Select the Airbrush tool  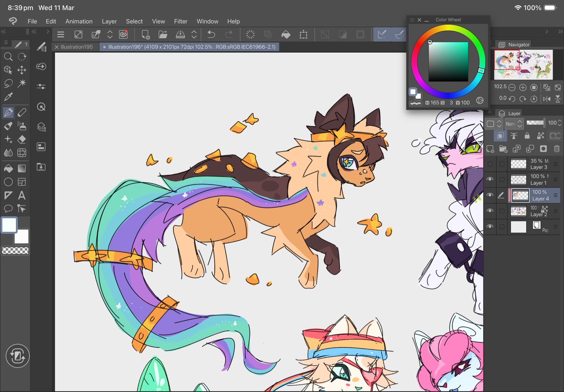pyautogui.click(x=22, y=125)
